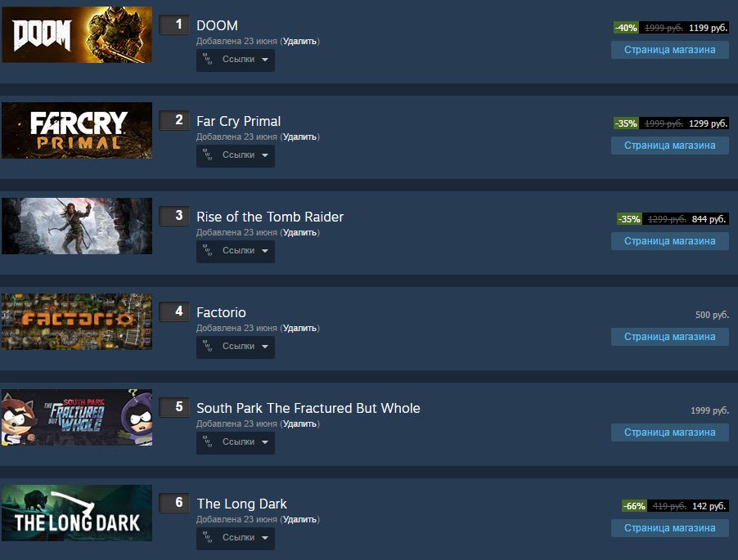The height and width of the screenshot is (560, 738).
Task: Remove Far Cry Primal via Удалить link
Action: (x=299, y=137)
